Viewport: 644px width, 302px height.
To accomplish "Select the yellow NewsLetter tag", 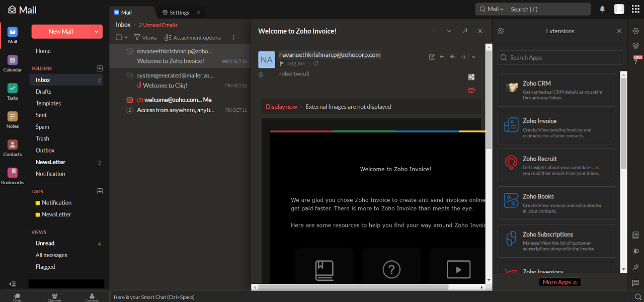I will click(53, 214).
